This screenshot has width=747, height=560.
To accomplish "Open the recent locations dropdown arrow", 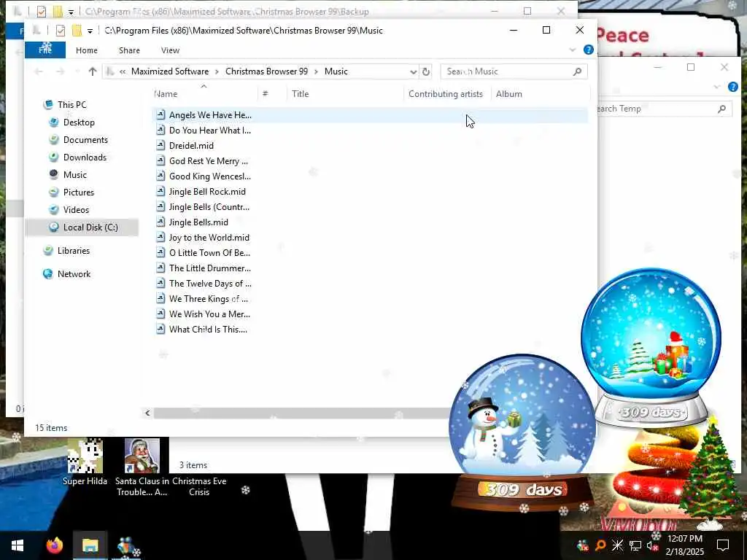I will pyautogui.click(x=77, y=71).
